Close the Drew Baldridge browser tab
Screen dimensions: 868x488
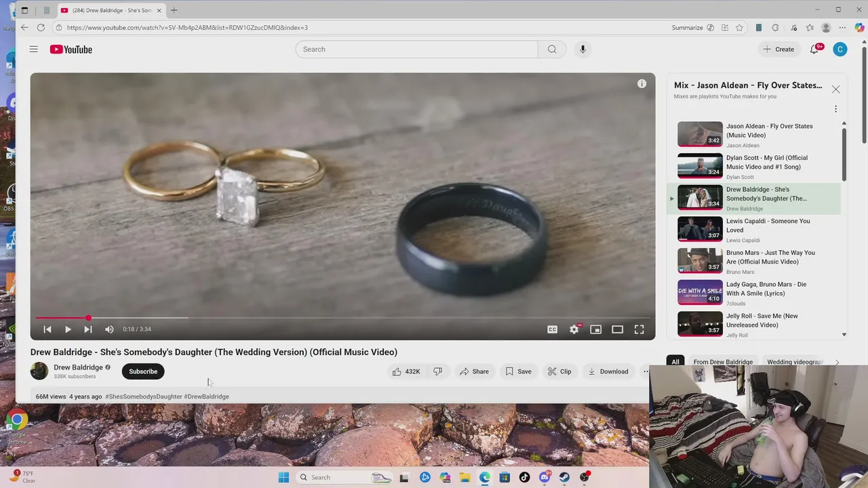[x=159, y=10]
